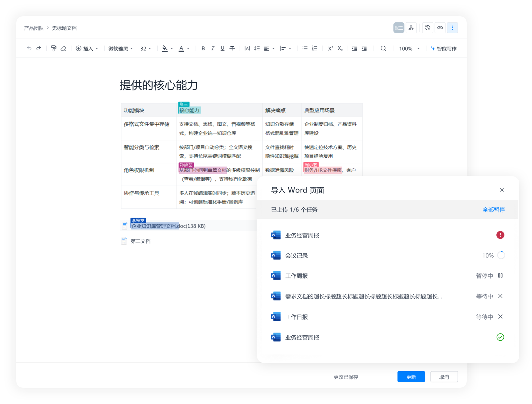This screenshot has height=404, width=532.
Task: Click the 无标题文档 breadcrumb title
Action: point(64,28)
